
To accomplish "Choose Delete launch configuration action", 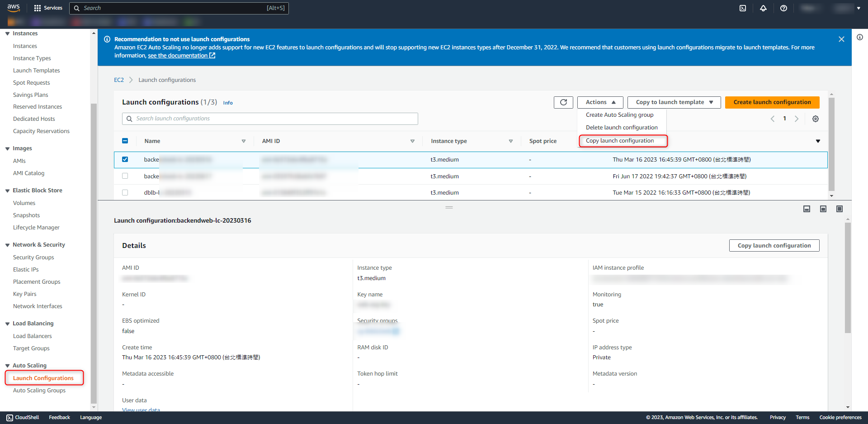I will pyautogui.click(x=622, y=128).
